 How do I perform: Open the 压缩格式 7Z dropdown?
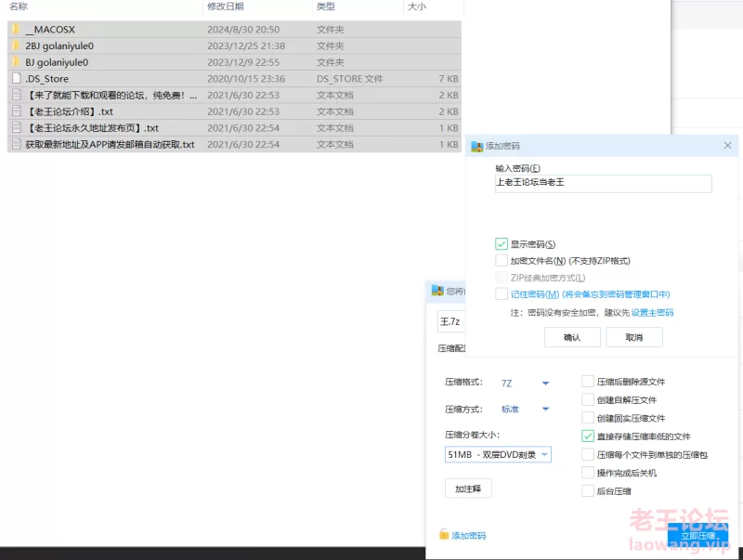tap(525, 383)
